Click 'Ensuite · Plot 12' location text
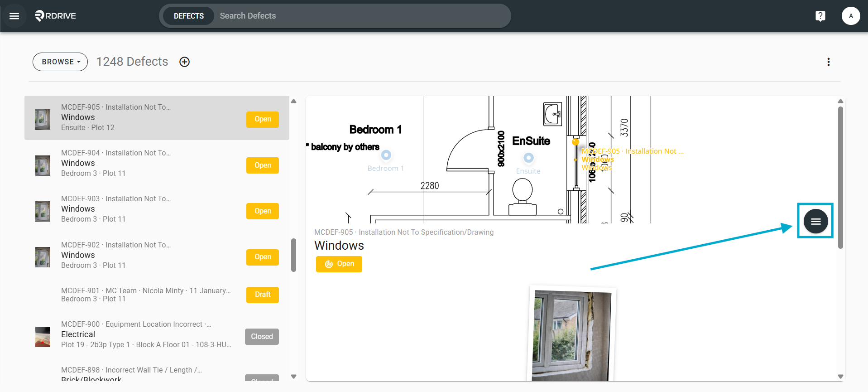868x392 pixels. (88, 128)
